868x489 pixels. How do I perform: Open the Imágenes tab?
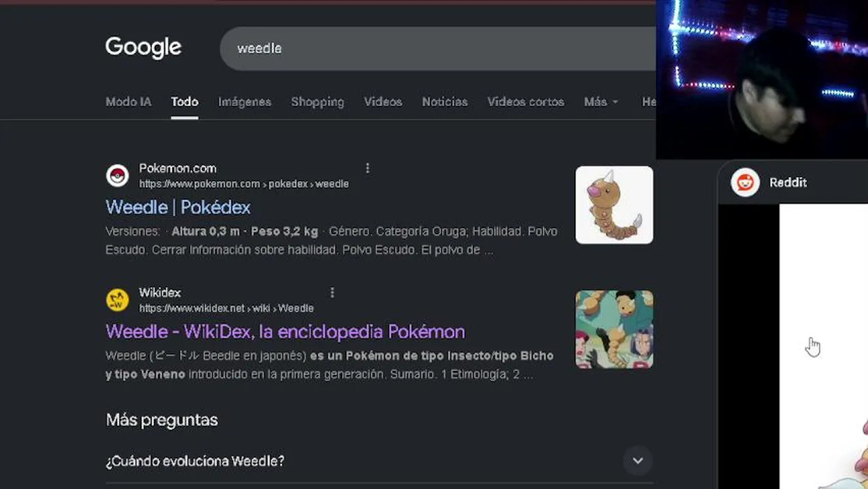pos(245,102)
